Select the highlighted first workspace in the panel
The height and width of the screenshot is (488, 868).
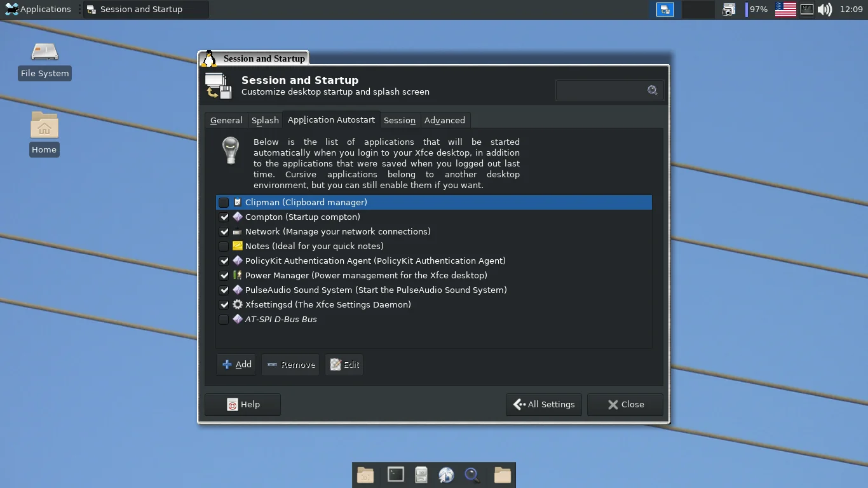(x=665, y=10)
